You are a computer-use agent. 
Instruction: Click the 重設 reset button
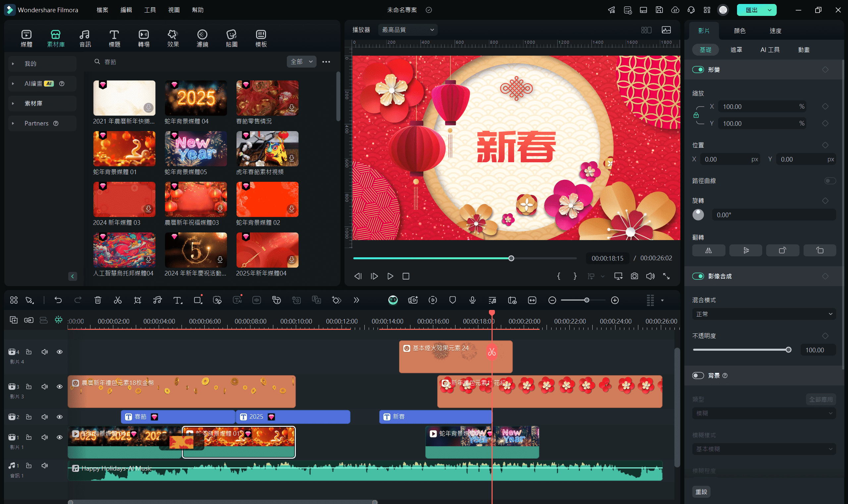(701, 491)
